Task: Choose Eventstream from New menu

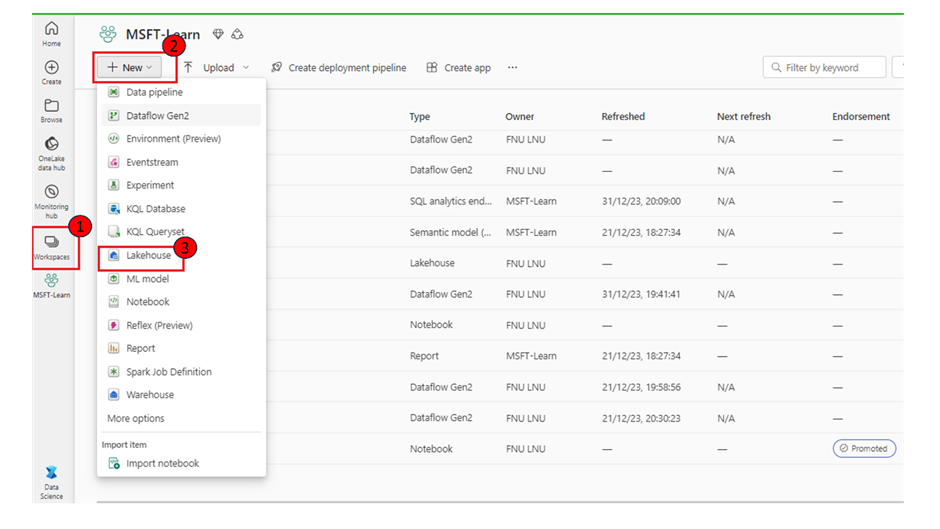Action: click(x=181, y=162)
